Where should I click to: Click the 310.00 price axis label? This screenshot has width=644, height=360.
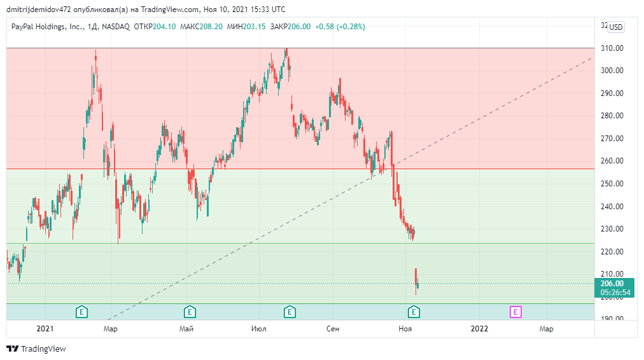612,48
